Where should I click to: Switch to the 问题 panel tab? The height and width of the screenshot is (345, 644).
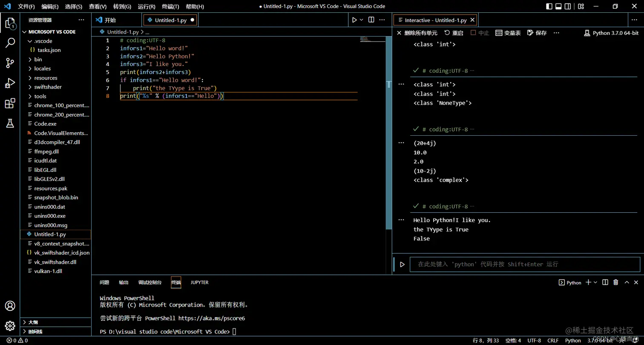104,282
